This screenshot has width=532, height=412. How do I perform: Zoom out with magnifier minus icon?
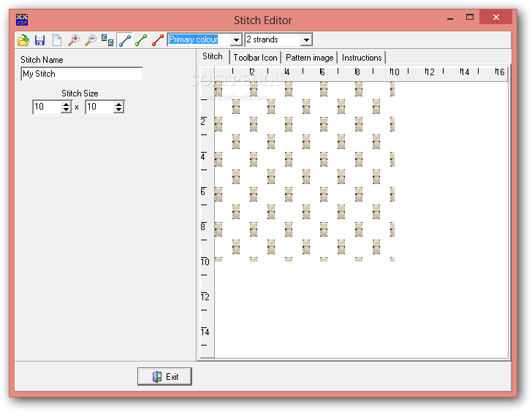pos(91,40)
